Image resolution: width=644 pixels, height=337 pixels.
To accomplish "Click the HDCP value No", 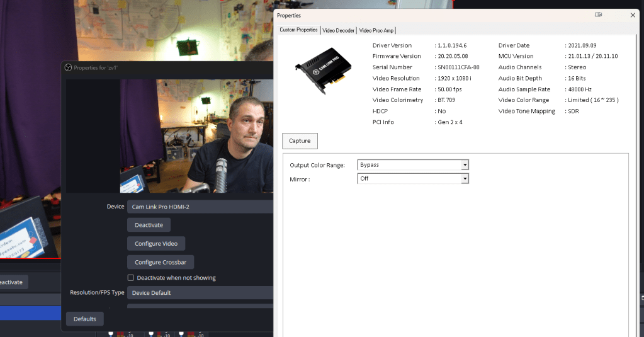I will pos(442,111).
